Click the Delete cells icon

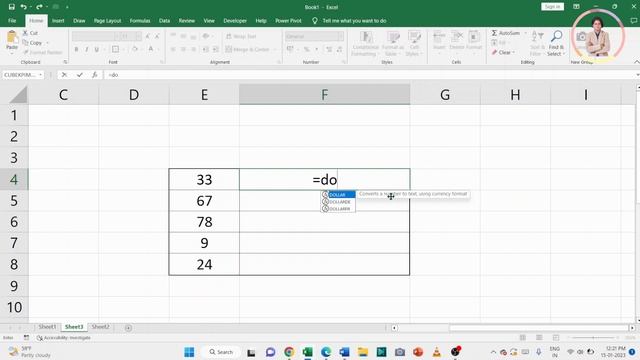point(457,40)
